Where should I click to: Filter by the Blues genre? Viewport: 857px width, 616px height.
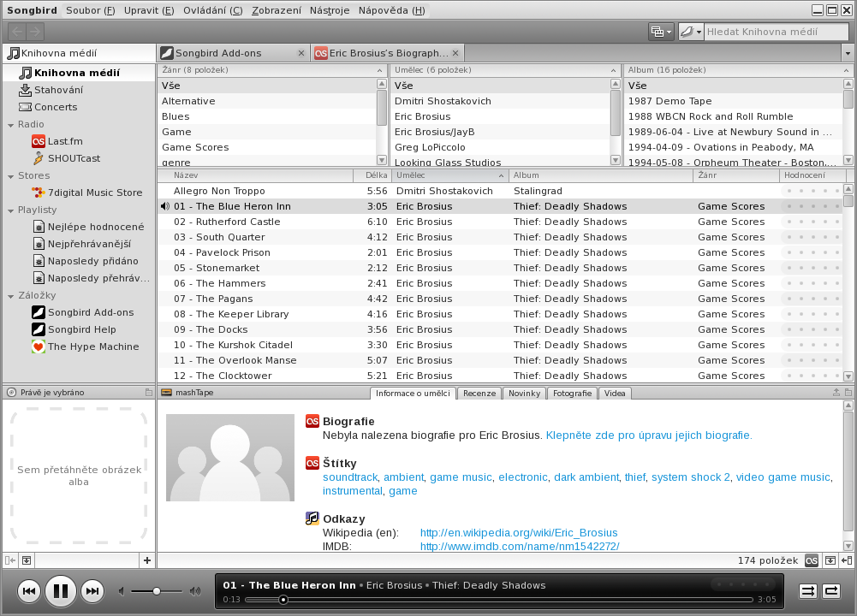point(267,116)
